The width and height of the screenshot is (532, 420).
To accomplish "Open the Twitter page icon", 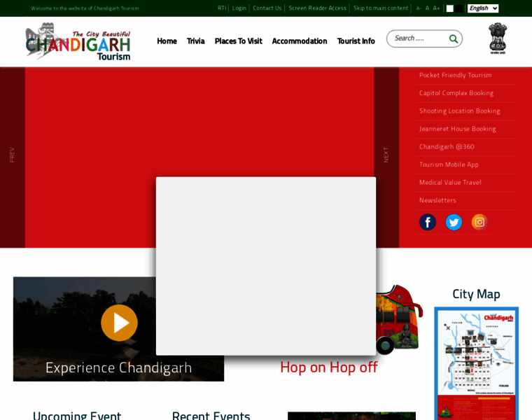I will click(454, 222).
